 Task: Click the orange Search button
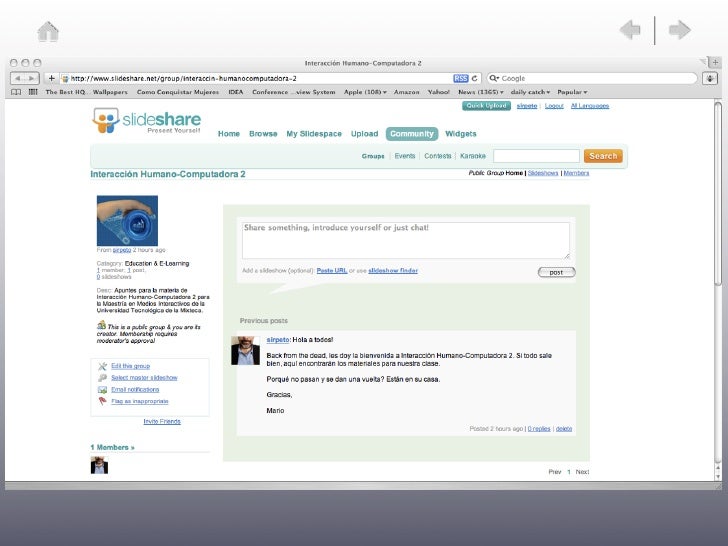click(x=603, y=156)
